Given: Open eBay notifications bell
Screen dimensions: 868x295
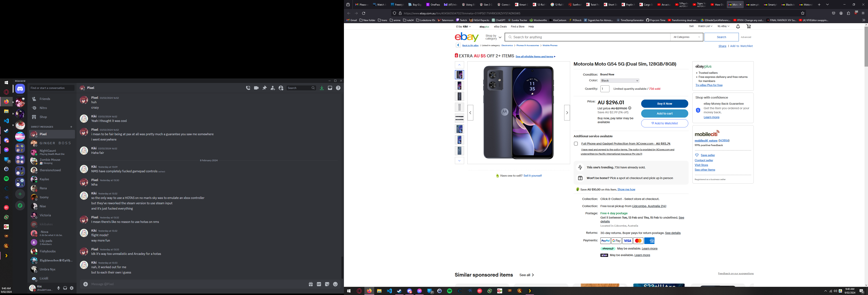Looking at the screenshot, I should click(738, 26).
